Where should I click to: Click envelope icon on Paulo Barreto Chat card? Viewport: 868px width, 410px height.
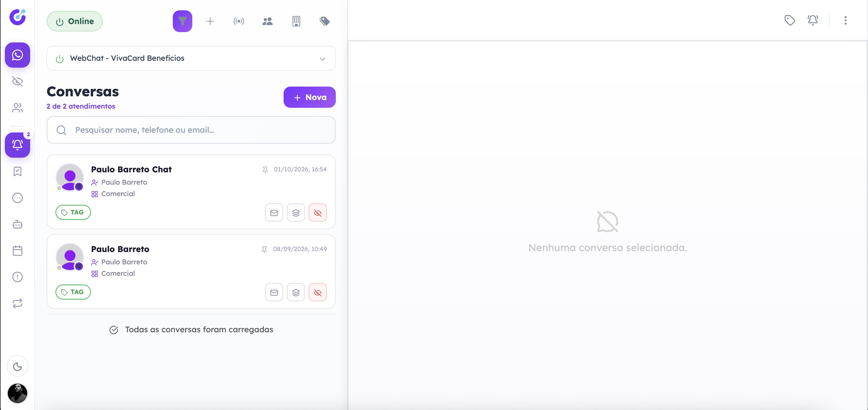click(x=274, y=213)
